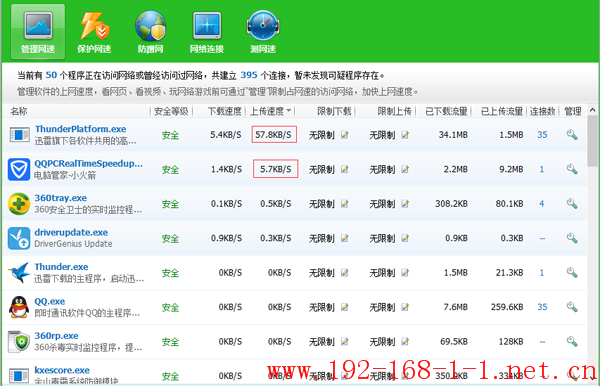Open the 测网速 speed test tab
Viewport: 600px width, 386px height.
[x=263, y=33]
